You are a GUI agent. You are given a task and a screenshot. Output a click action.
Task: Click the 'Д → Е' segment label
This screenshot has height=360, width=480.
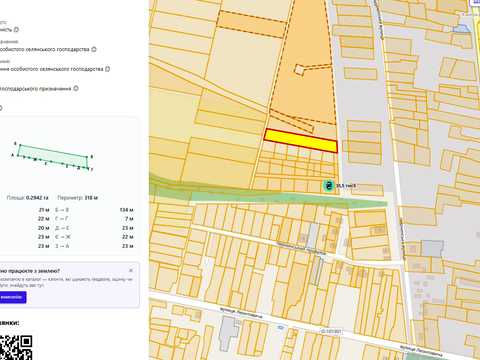click(62, 228)
